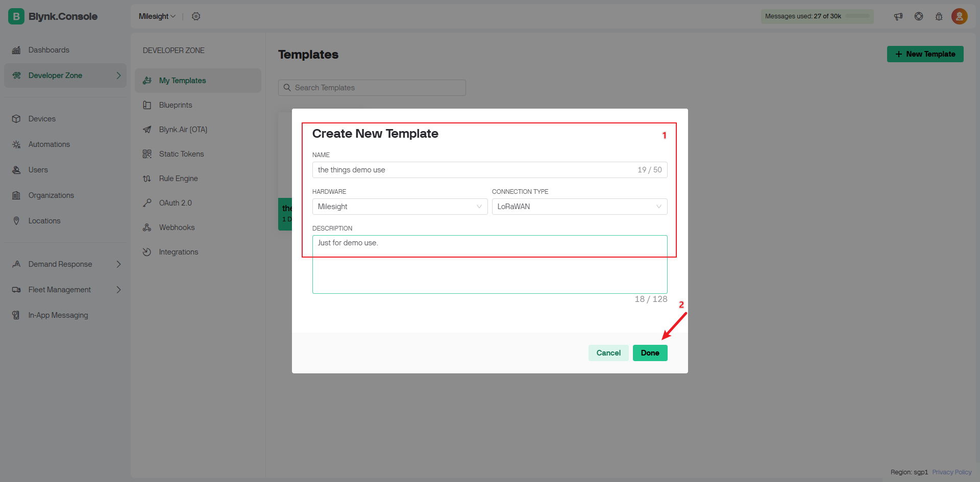980x482 pixels.
Task: Click the Locations pin icon
Action: [x=16, y=221]
